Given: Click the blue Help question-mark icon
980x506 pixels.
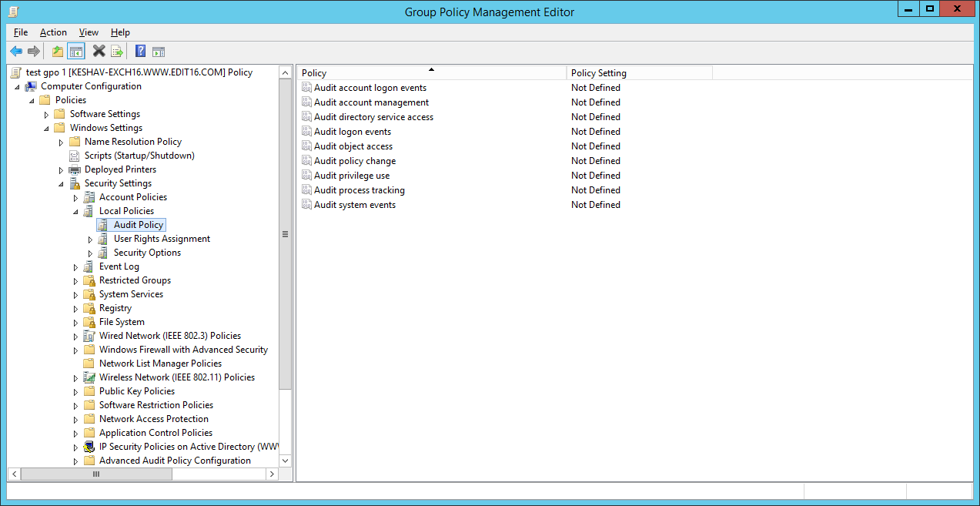Looking at the screenshot, I should click(141, 52).
